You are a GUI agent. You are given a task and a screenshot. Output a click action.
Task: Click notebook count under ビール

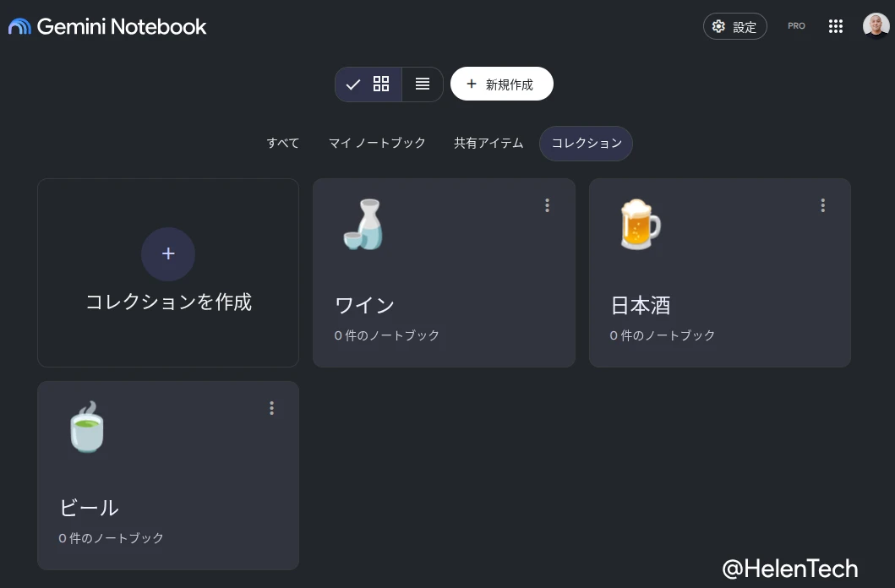tap(111, 538)
